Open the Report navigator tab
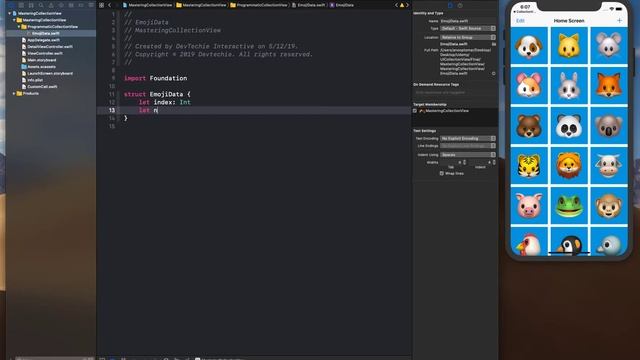Viewport: 640px width, 360px height. click(x=91, y=5)
